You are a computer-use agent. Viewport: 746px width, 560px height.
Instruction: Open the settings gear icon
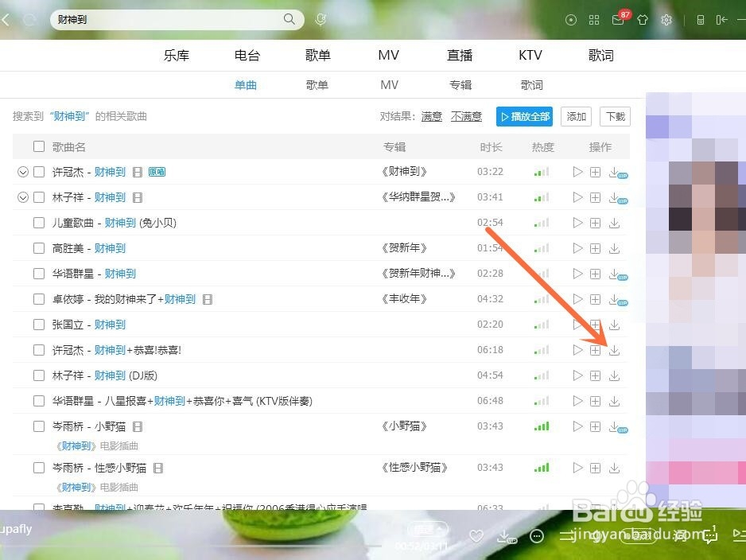[x=666, y=20]
